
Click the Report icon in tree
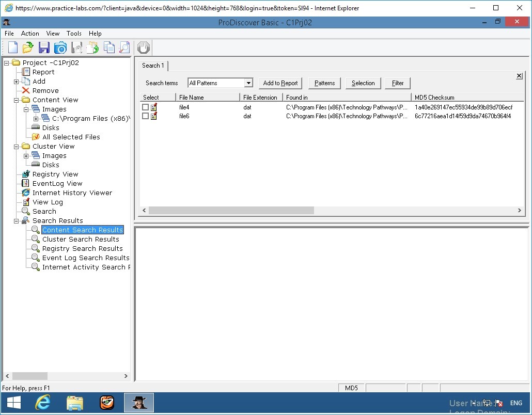(x=26, y=72)
